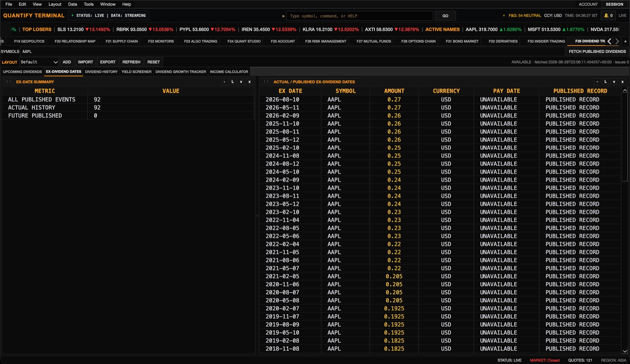This screenshot has height=364, width=630.
Task: Open the View menu
Action: (37, 4)
